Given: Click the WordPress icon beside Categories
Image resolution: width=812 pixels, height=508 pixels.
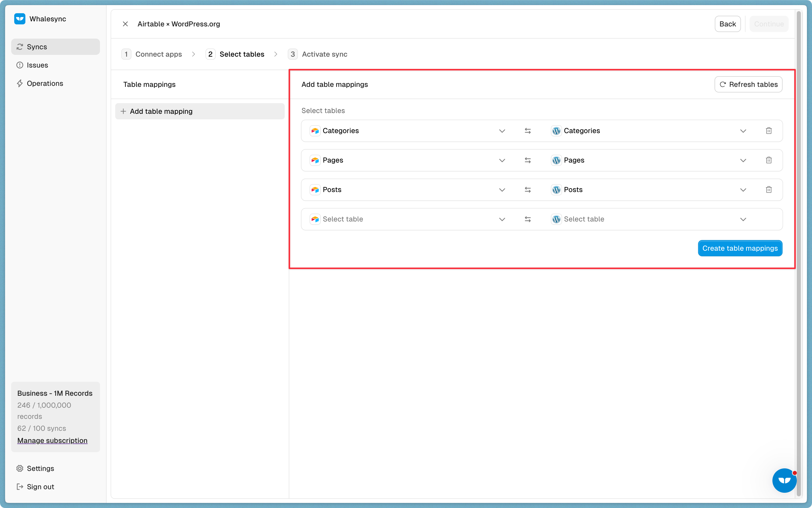Looking at the screenshot, I should (x=556, y=131).
